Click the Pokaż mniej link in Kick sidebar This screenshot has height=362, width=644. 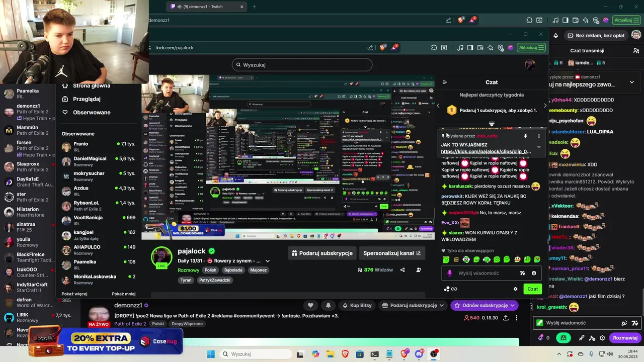(124, 294)
